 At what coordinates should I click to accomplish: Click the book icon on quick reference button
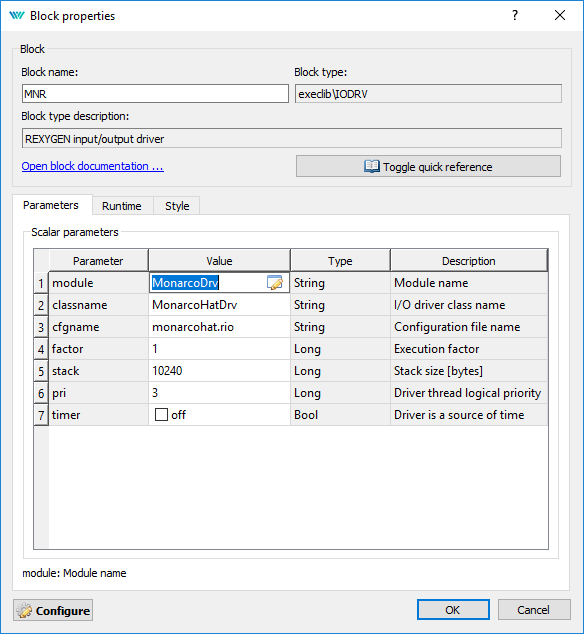[x=371, y=166]
